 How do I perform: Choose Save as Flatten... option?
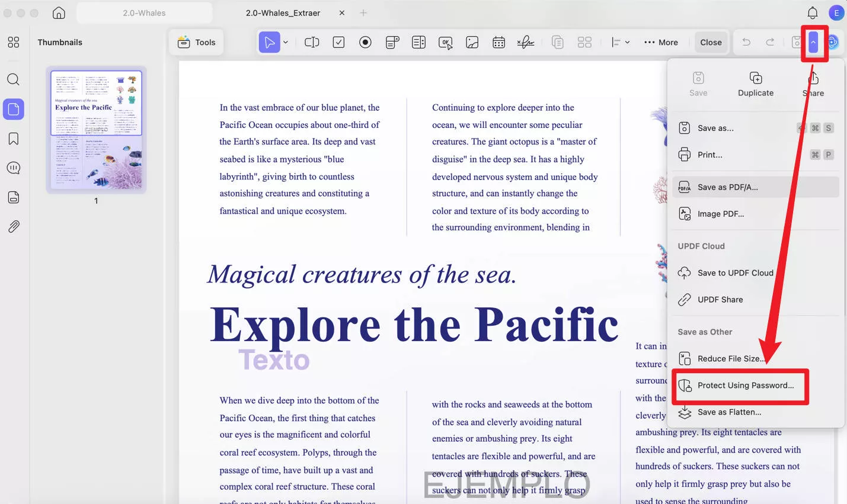coord(756,412)
